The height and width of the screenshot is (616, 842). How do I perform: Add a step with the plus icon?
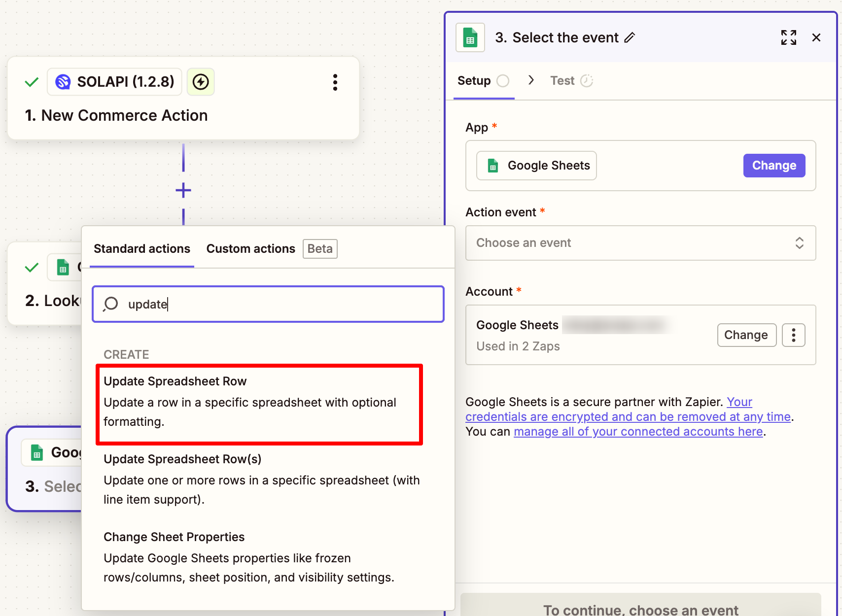coord(183,191)
